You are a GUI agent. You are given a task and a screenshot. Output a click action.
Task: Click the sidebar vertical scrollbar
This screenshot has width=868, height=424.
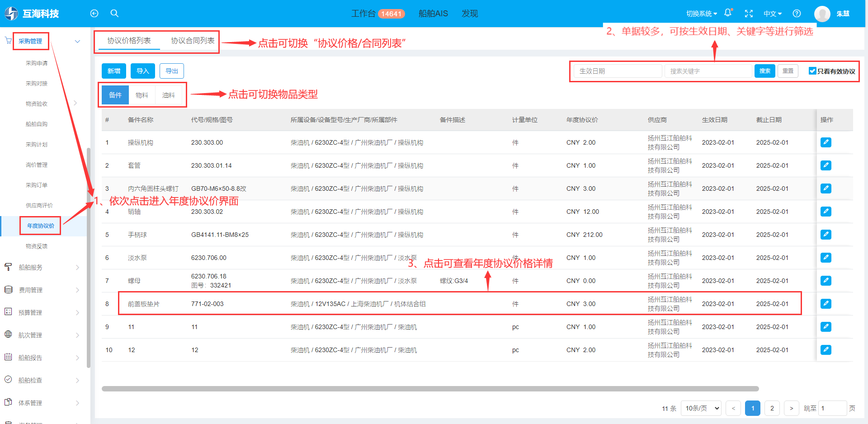point(89,258)
